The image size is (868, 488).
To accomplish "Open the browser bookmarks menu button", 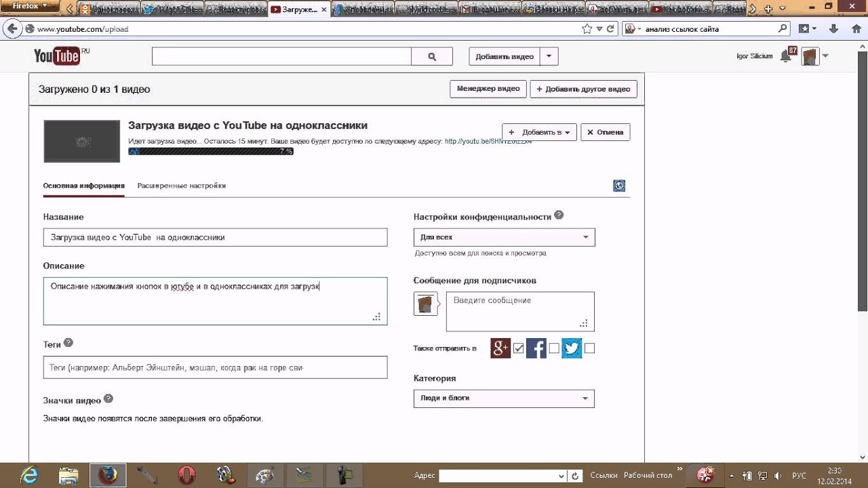I will (x=807, y=29).
